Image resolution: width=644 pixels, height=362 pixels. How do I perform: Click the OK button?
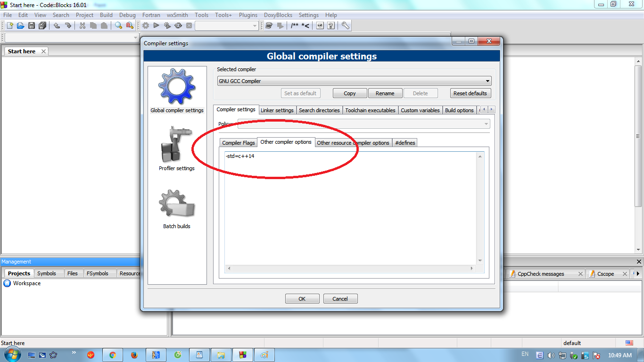click(x=302, y=299)
